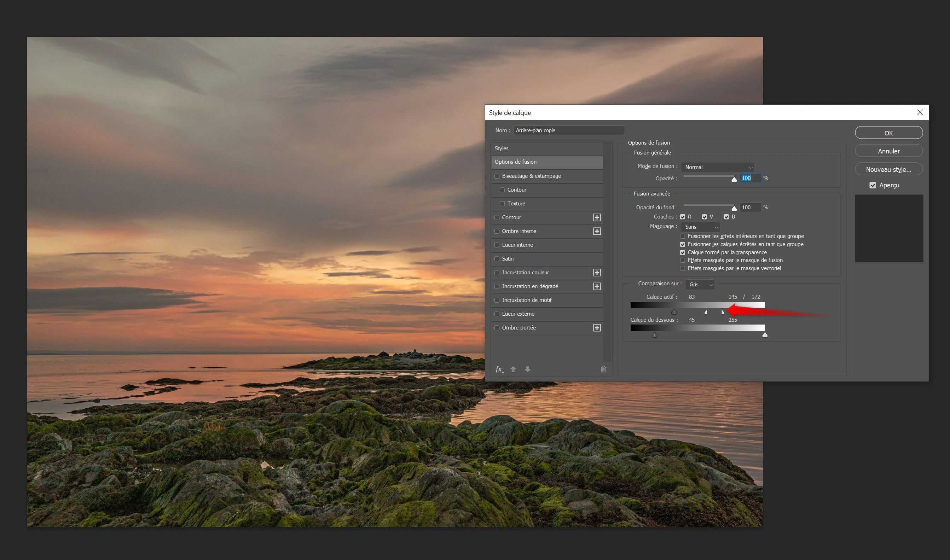This screenshot has height=560, width=950.
Task: Click the delete effect trash icon
Action: coord(603,369)
